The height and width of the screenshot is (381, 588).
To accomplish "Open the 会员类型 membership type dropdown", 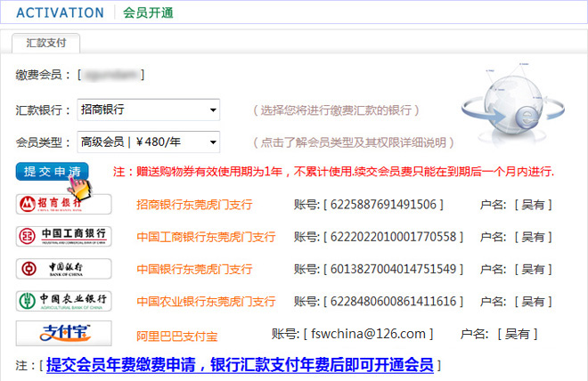I will (148, 142).
